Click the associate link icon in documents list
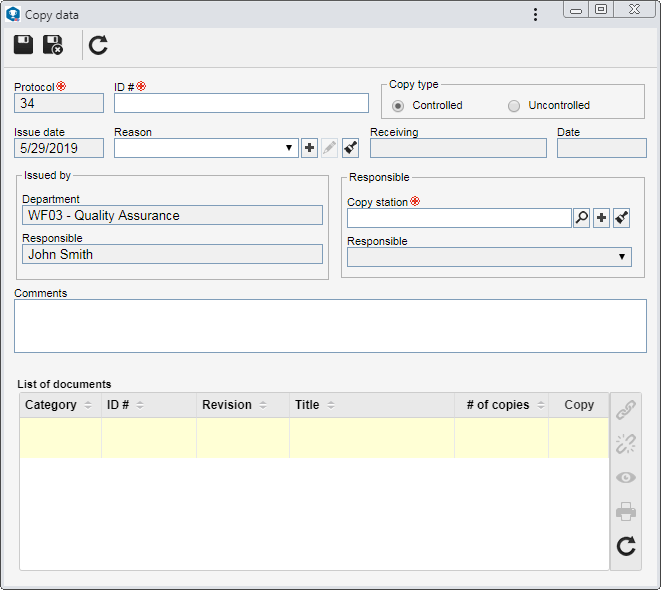 click(x=626, y=410)
